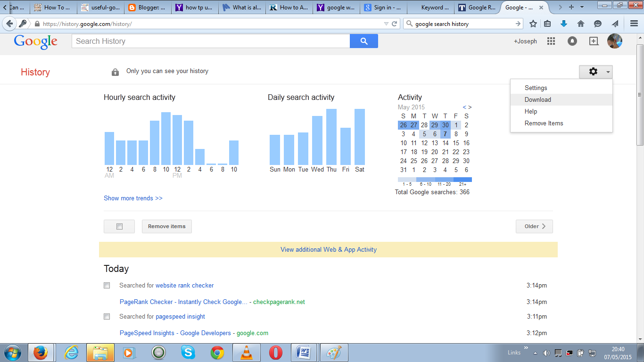Open PageRank Checker result link
This screenshot has width=644, height=362.
coord(184,302)
